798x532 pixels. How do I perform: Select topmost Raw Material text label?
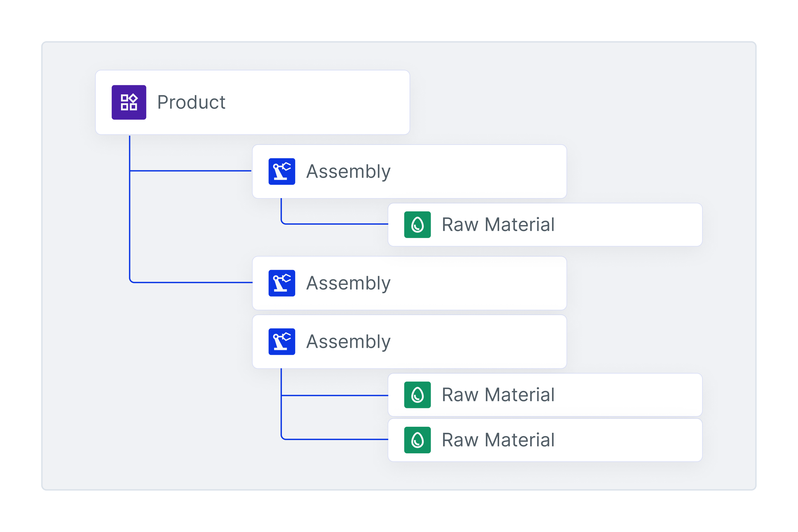click(x=498, y=225)
